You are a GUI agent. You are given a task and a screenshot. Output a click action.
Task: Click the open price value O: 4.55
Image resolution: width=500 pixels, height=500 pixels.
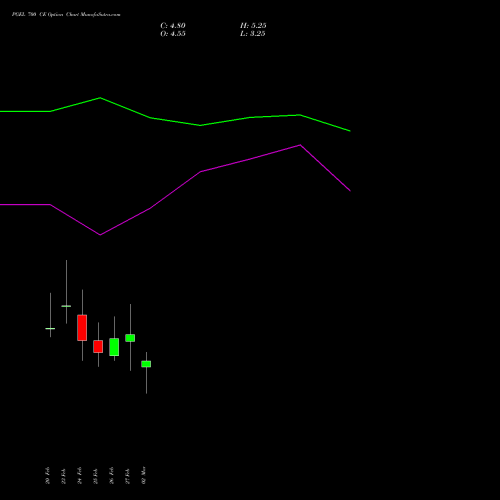click(173, 34)
